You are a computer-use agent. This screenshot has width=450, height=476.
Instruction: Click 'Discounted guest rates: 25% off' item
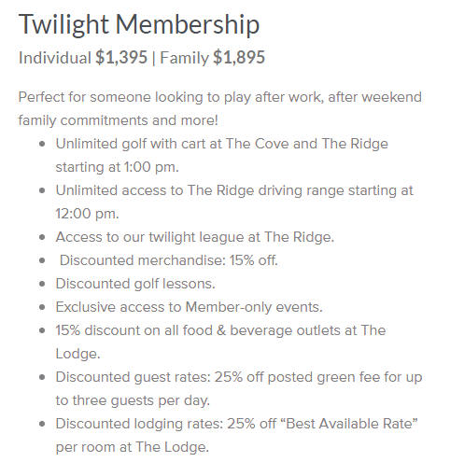click(x=239, y=377)
